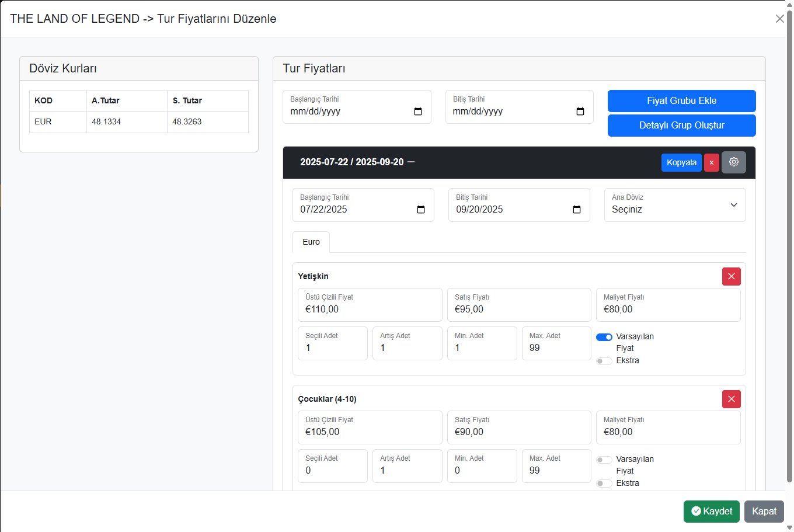Click the Yetişkin Satış Fiyatı field

(x=518, y=309)
